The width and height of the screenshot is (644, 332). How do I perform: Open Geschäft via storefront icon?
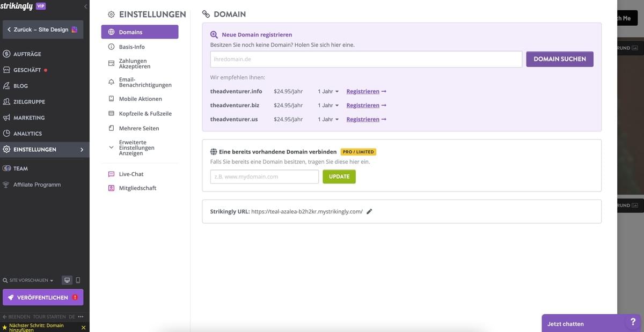[5, 69]
